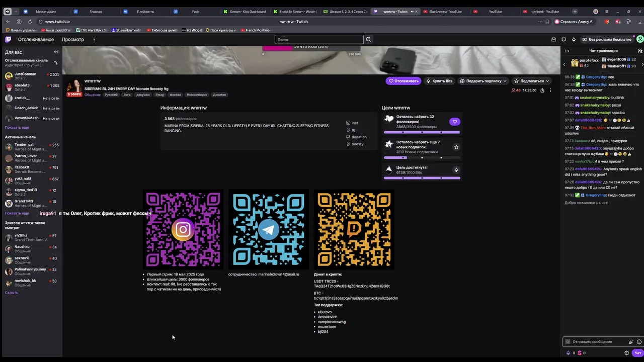
Task: Open the whispers icon in top bar
Action: point(563,39)
